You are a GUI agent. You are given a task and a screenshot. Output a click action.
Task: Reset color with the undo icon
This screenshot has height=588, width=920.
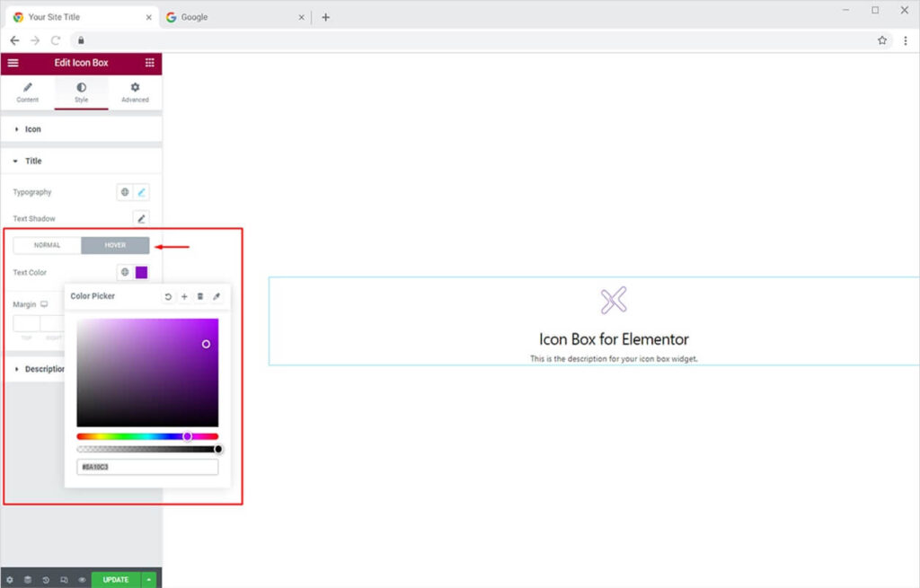point(168,296)
